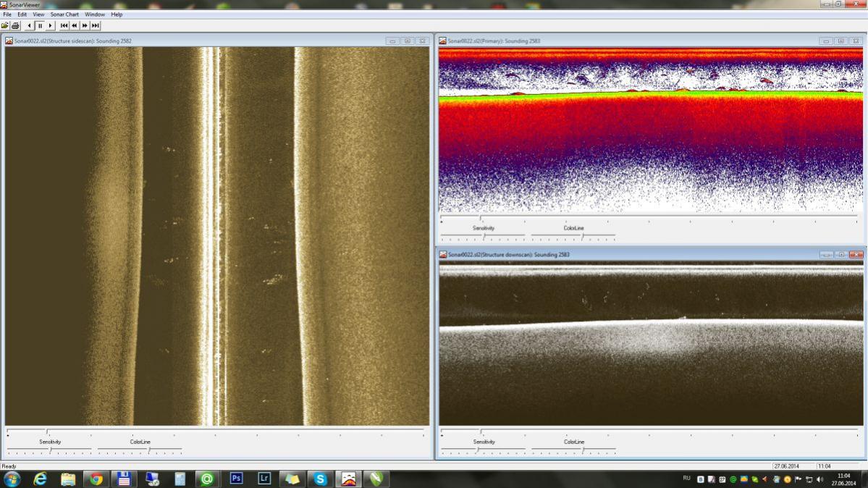Open the Window menu
The width and height of the screenshot is (868, 488).
click(x=94, y=14)
